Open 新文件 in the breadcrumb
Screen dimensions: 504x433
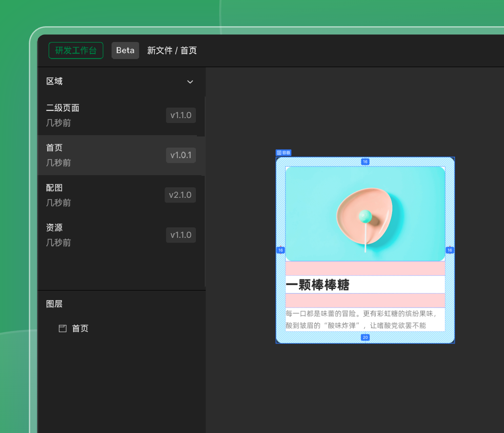[160, 51]
